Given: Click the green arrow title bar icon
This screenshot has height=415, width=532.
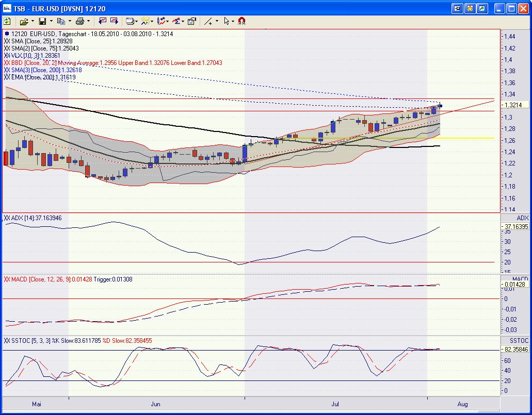Looking at the screenshot, I should pyautogui.click(x=482, y=8).
